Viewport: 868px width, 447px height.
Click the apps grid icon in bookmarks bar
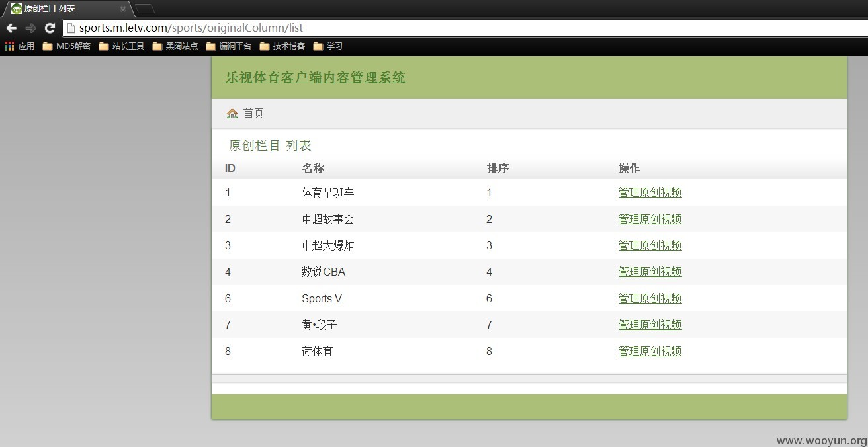(9, 46)
